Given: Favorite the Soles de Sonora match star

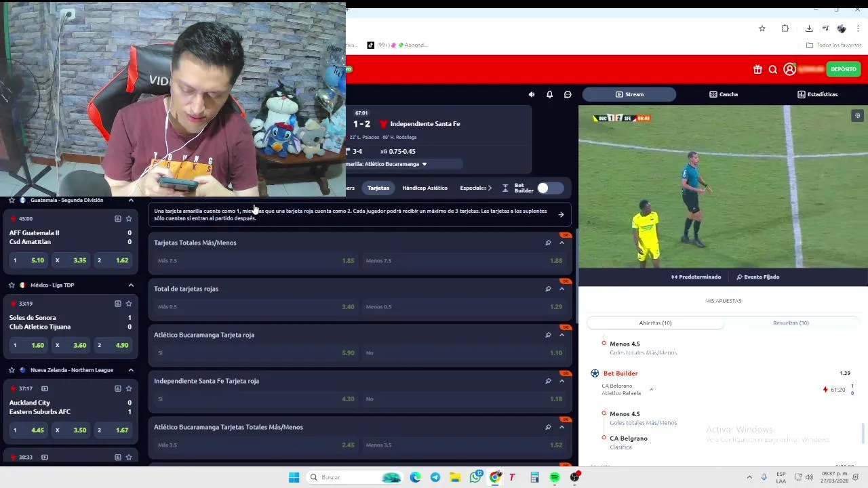Looking at the screenshot, I should [129, 304].
